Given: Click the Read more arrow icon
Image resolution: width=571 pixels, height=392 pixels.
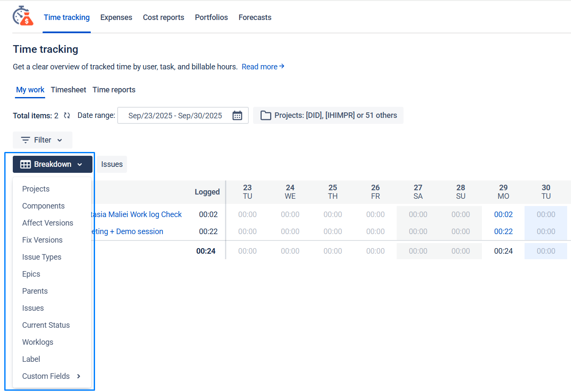Looking at the screenshot, I should pyautogui.click(x=282, y=66).
